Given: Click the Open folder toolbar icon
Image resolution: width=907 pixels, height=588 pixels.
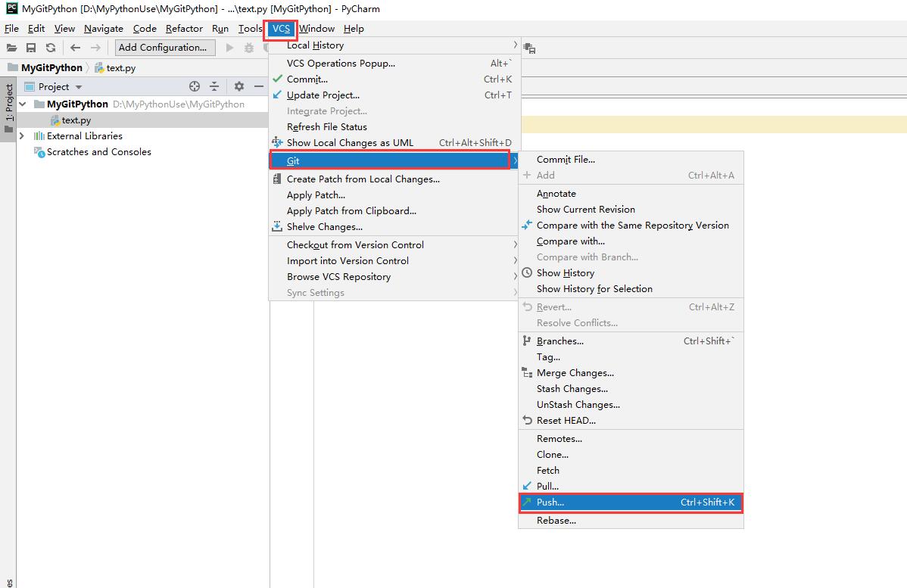Looking at the screenshot, I should click(11, 48).
